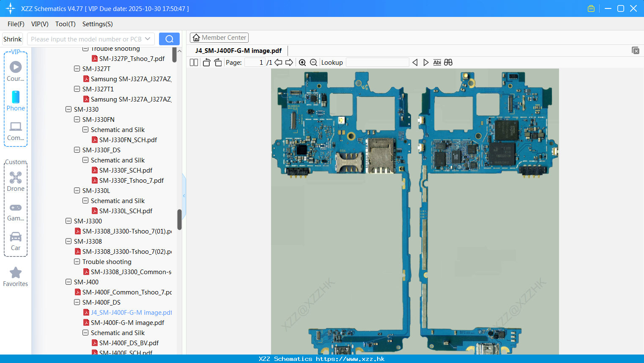Open SM-J400F_Common_Tshoo_7 file

coord(123,292)
